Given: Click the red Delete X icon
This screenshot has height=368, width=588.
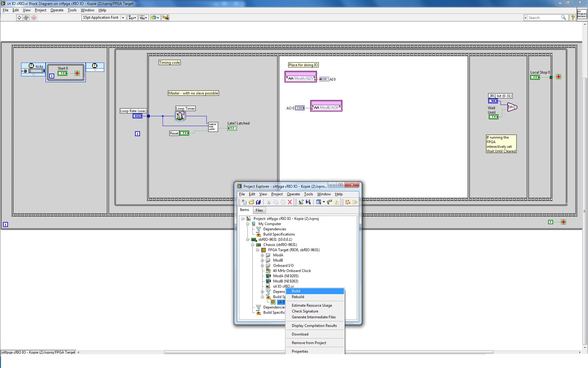Looking at the screenshot, I should (x=290, y=202).
